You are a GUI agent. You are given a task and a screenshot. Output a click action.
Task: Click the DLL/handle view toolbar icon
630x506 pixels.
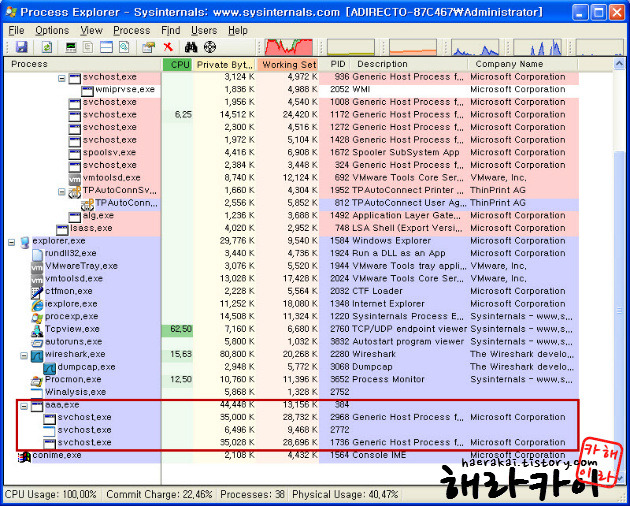124,47
